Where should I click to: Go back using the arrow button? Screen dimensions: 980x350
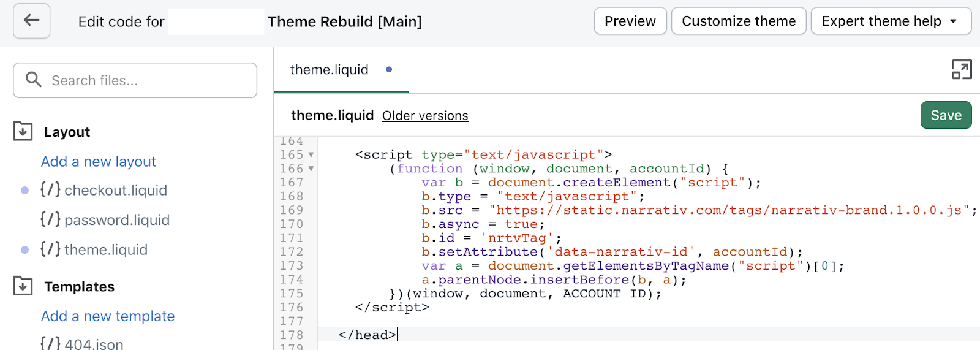pos(31,21)
